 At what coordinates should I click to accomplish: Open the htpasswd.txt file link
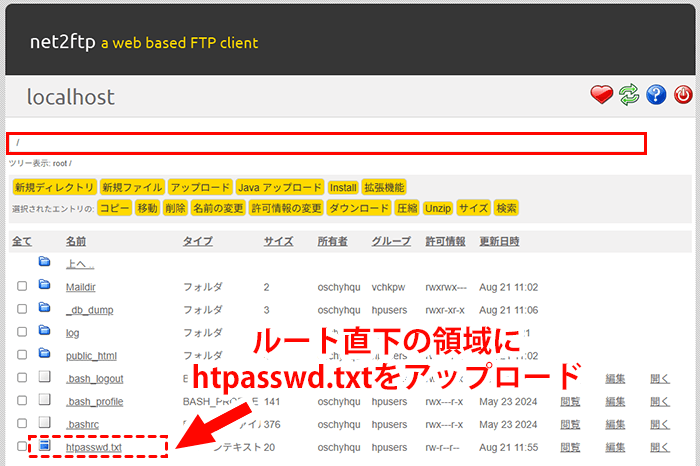coord(93,447)
